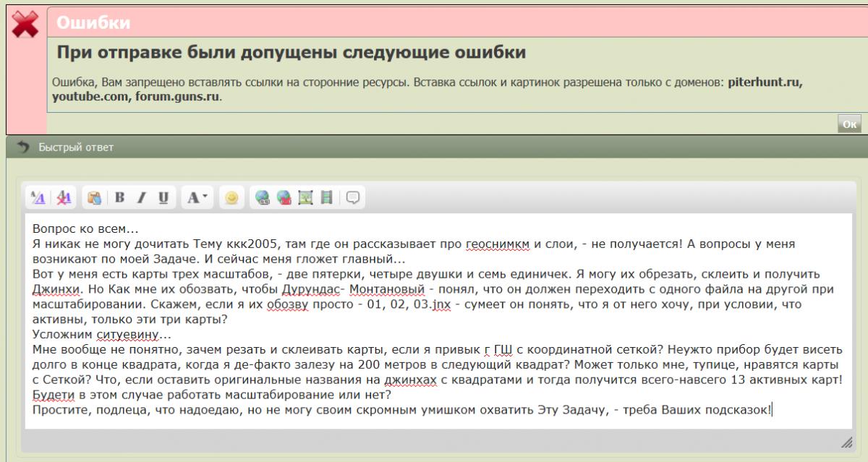This screenshot has height=462, width=868.
Task: Toggle the editor source mode icon
Action: coord(39,198)
